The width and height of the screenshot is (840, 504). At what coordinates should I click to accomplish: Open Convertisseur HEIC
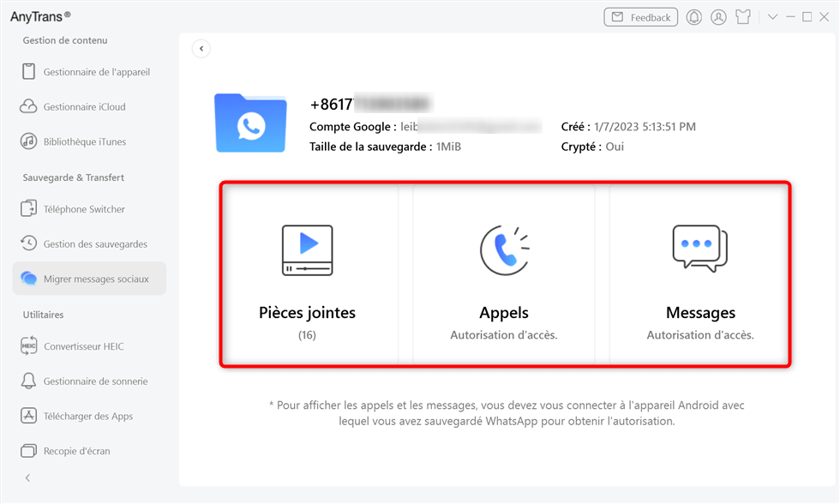pyautogui.click(x=89, y=346)
